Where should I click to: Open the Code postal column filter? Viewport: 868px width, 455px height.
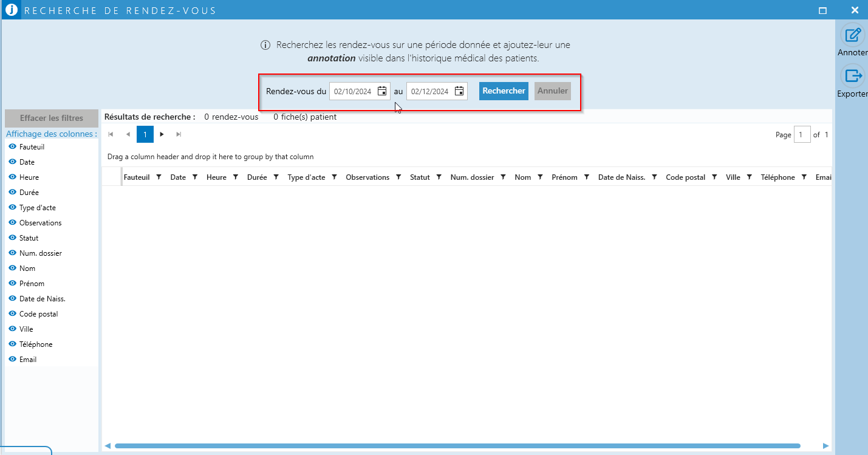point(714,177)
